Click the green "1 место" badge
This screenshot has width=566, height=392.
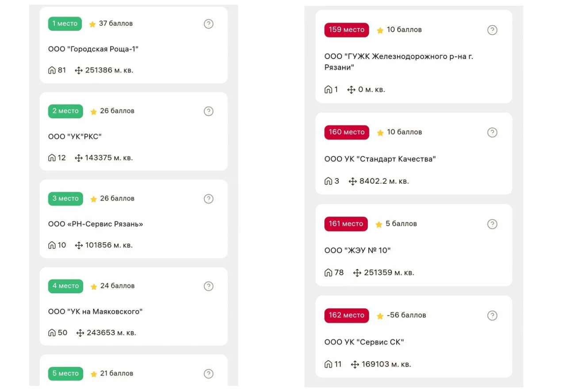[x=65, y=23]
